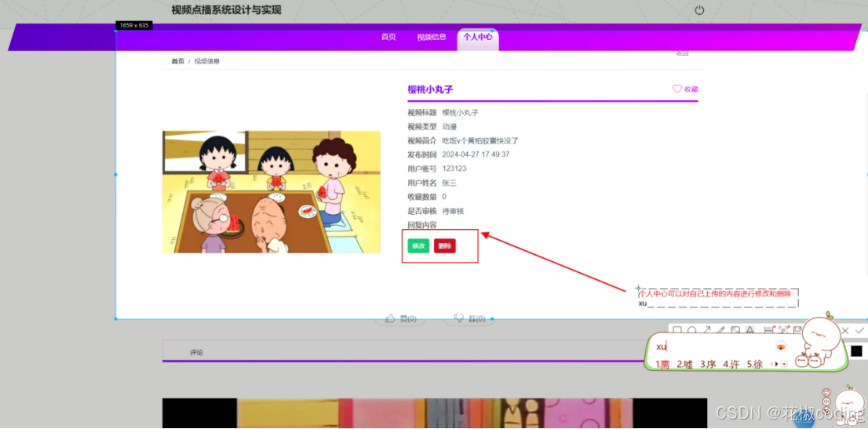Open the 视频信息 navigation tab
The width and height of the screenshot is (868, 429).
pyautogui.click(x=431, y=37)
